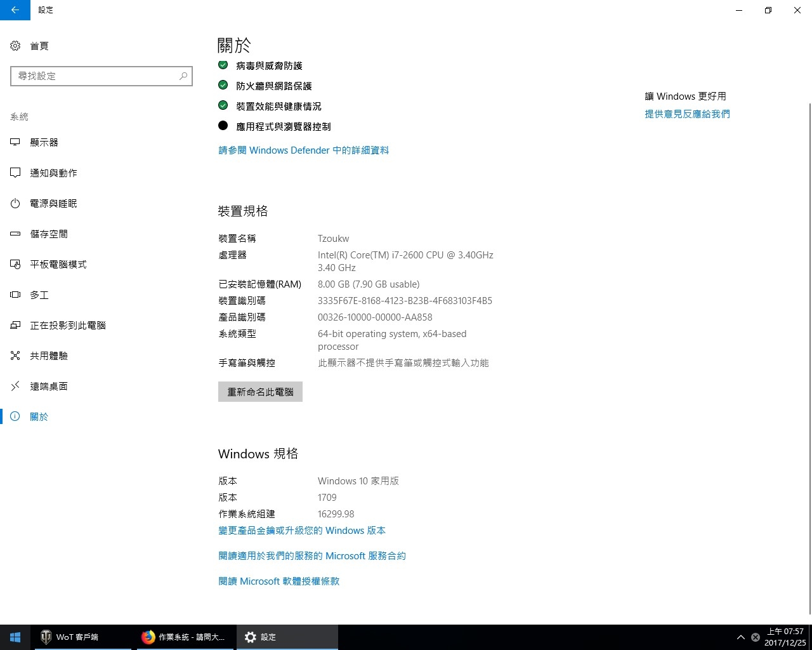Screen dimensions: 812x650
Task: Click the tray icon with an X
Action: 756,637
